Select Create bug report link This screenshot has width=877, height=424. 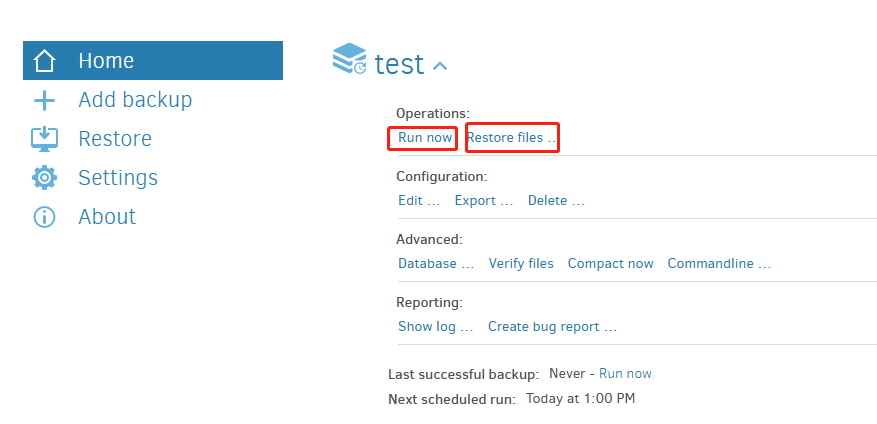552,326
